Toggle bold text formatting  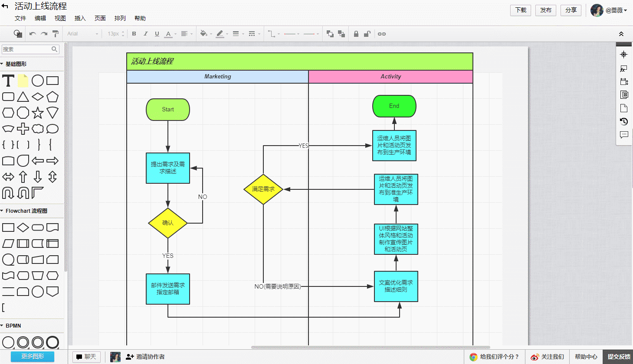point(134,34)
